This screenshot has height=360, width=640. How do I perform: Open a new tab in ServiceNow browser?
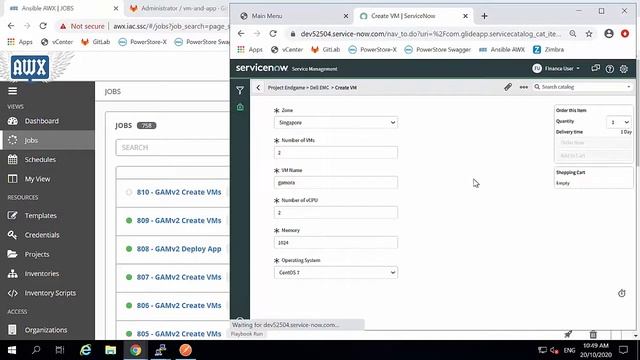click(x=484, y=16)
